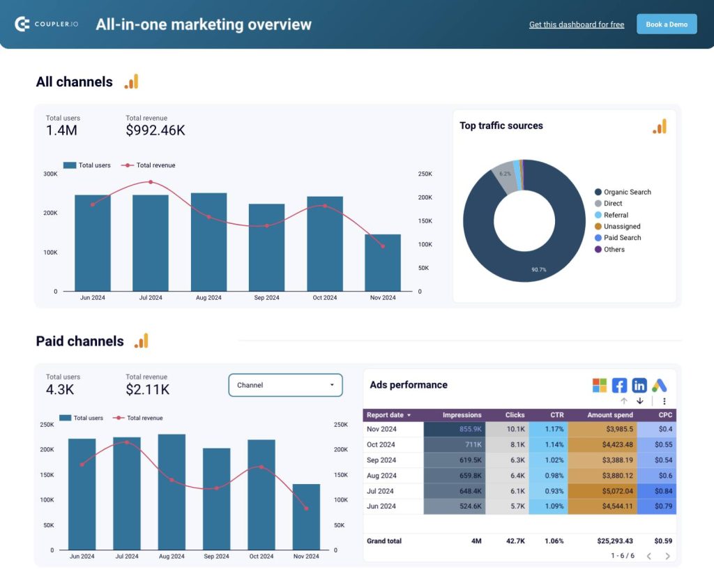Open the Channel filter dropdown
The height and width of the screenshot is (588, 714).
[285, 384]
